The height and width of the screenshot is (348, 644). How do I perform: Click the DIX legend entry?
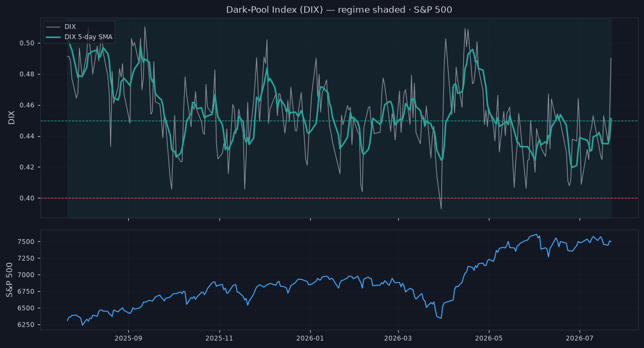[x=70, y=26]
